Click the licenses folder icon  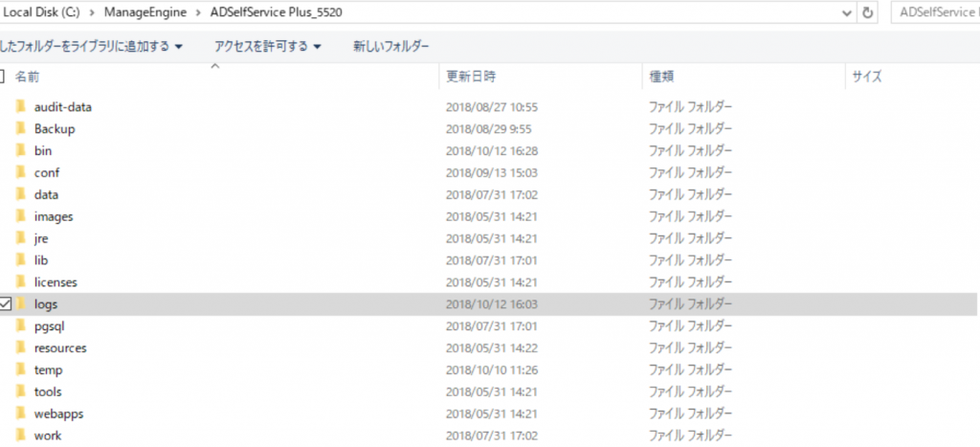click(x=21, y=281)
